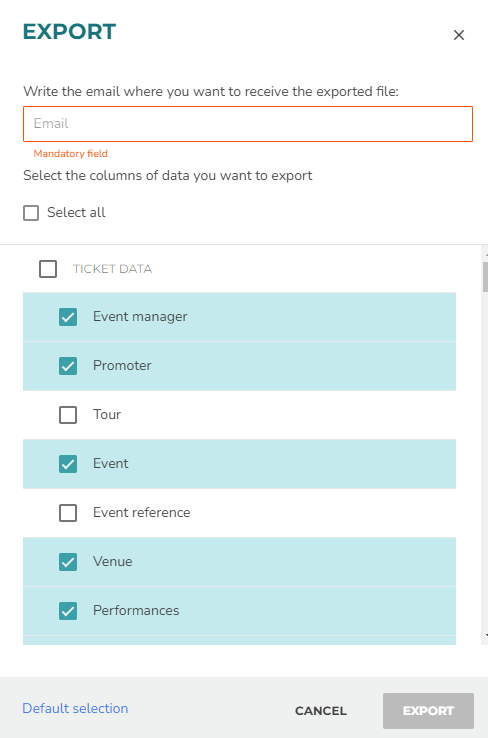Cancel the export dialog
The height and width of the screenshot is (738, 488).
pyautogui.click(x=321, y=711)
